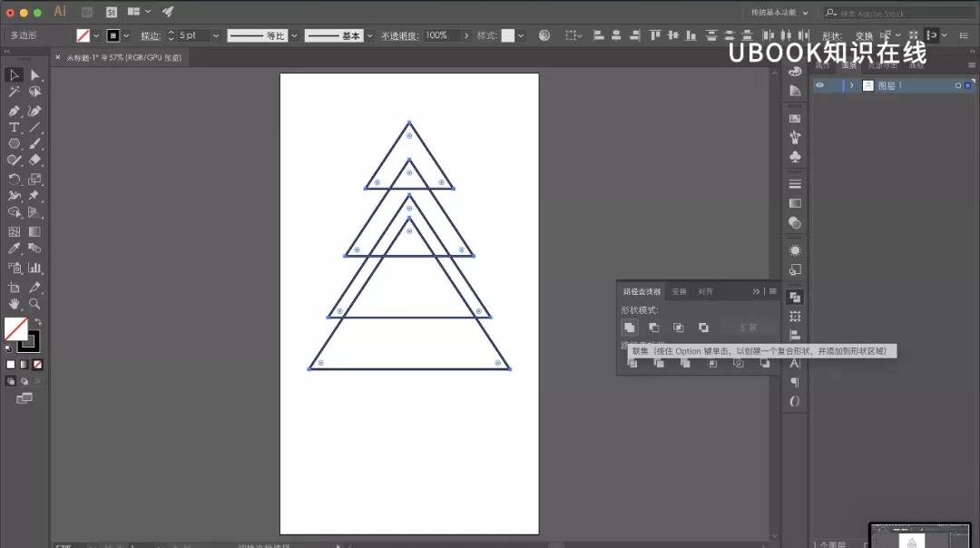Pick the Eyedropper tool

tap(14, 249)
